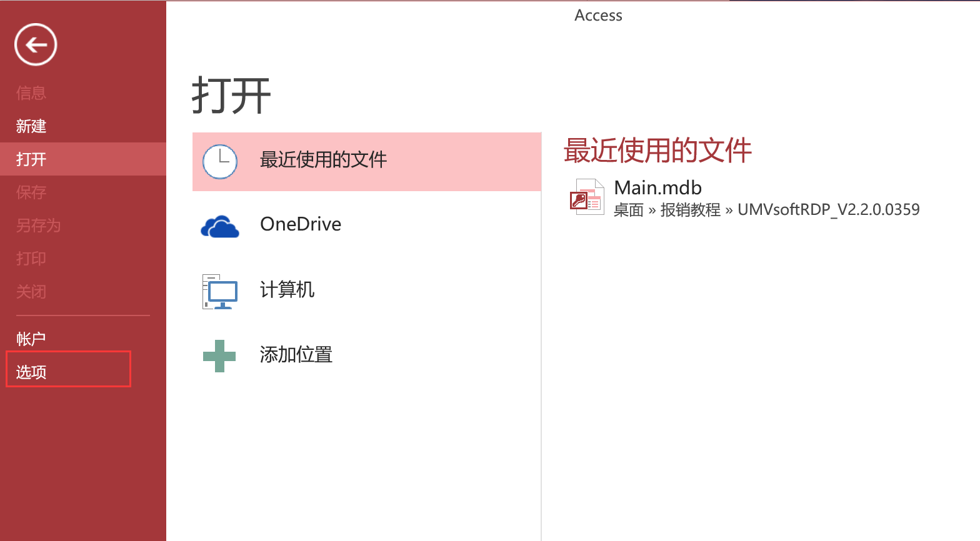
Task: Select 新建 in the sidebar
Action: point(83,126)
